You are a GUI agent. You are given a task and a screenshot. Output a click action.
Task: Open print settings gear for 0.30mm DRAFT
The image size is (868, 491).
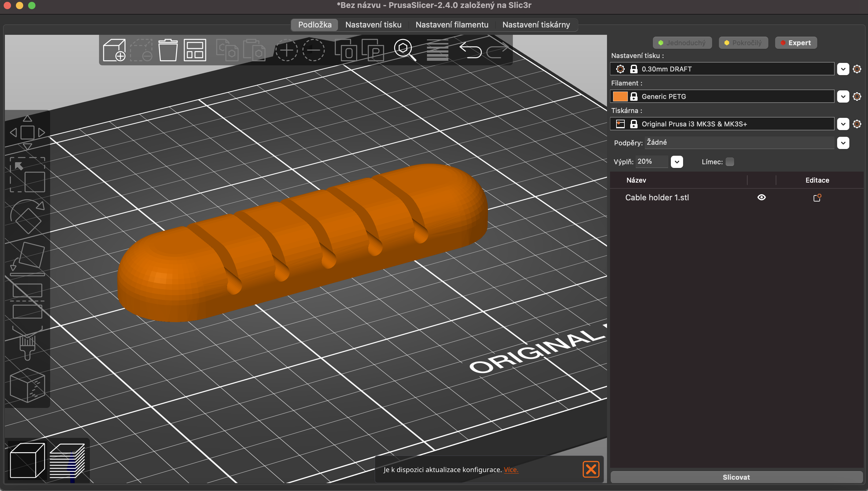[x=857, y=69]
